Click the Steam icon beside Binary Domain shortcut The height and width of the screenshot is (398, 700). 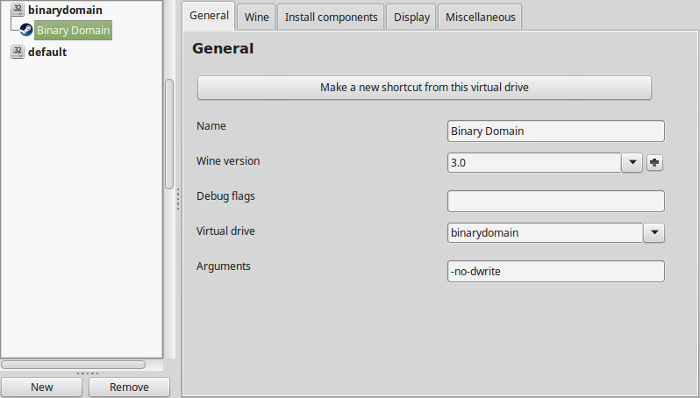click(x=26, y=30)
